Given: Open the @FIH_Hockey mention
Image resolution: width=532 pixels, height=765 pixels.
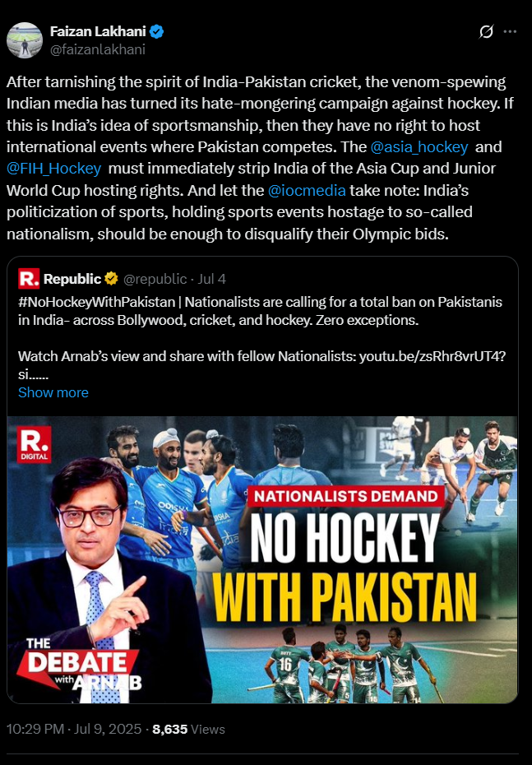Looking at the screenshot, I should pos(53,169).
